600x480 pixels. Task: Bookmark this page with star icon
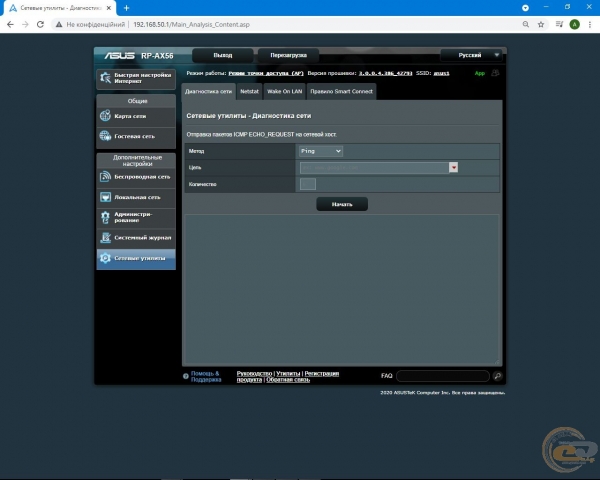(541, 24)
